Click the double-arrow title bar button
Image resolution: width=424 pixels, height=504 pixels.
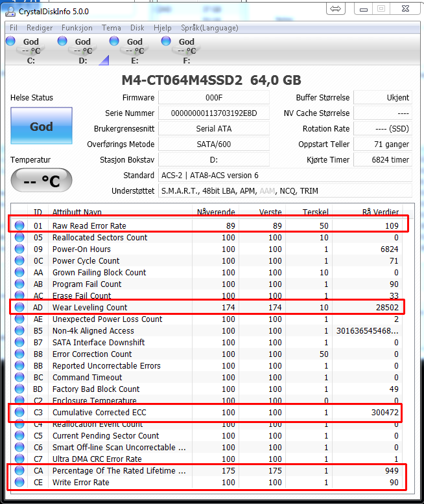pyautogui.click(x=336, y=9)
